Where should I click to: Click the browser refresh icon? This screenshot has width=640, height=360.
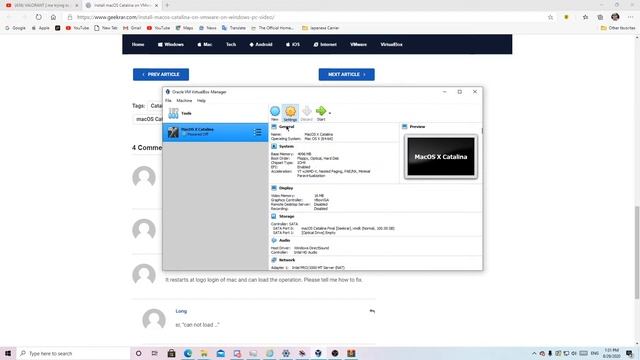point(38,17)
